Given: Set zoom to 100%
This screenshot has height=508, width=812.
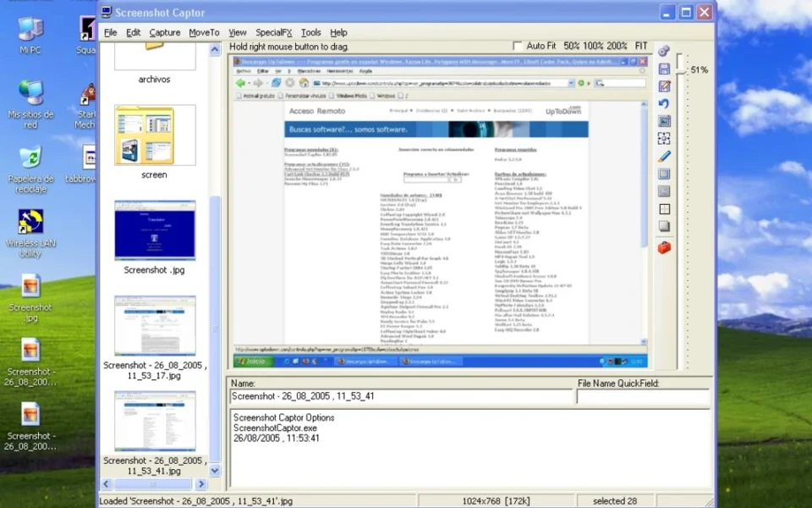Looking at the screenshot, I should [x=594, y=46].
